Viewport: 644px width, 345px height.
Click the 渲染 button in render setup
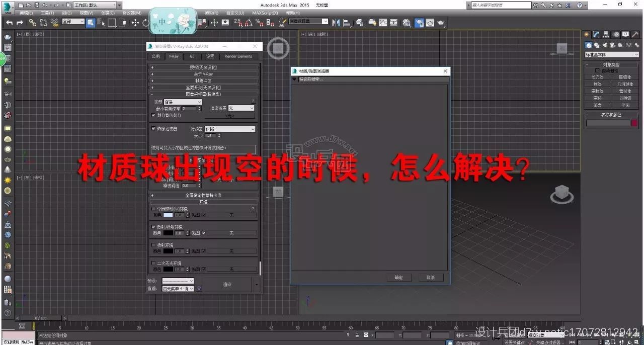[227, 285]
